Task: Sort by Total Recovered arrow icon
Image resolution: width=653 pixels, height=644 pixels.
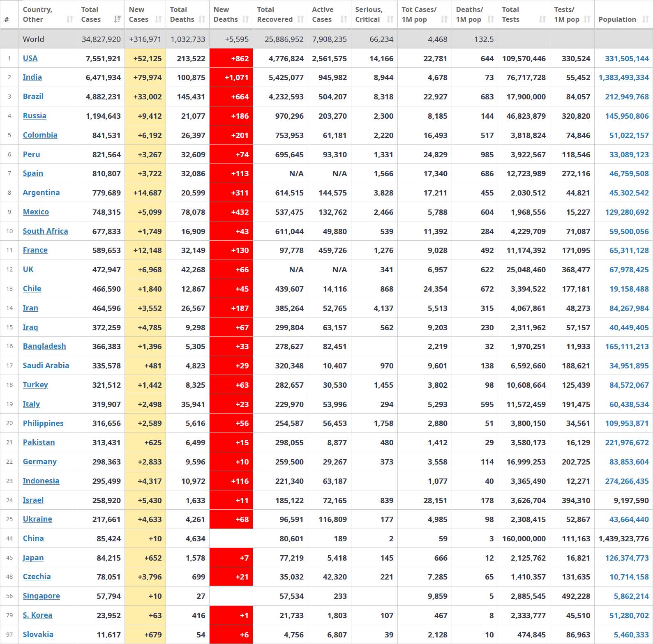Action: pos(300,19)
